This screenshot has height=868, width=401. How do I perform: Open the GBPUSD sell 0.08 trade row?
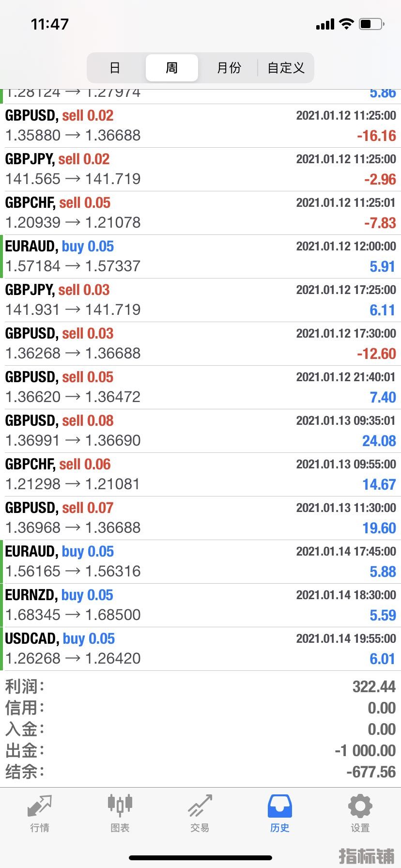[x=200, y=431]
